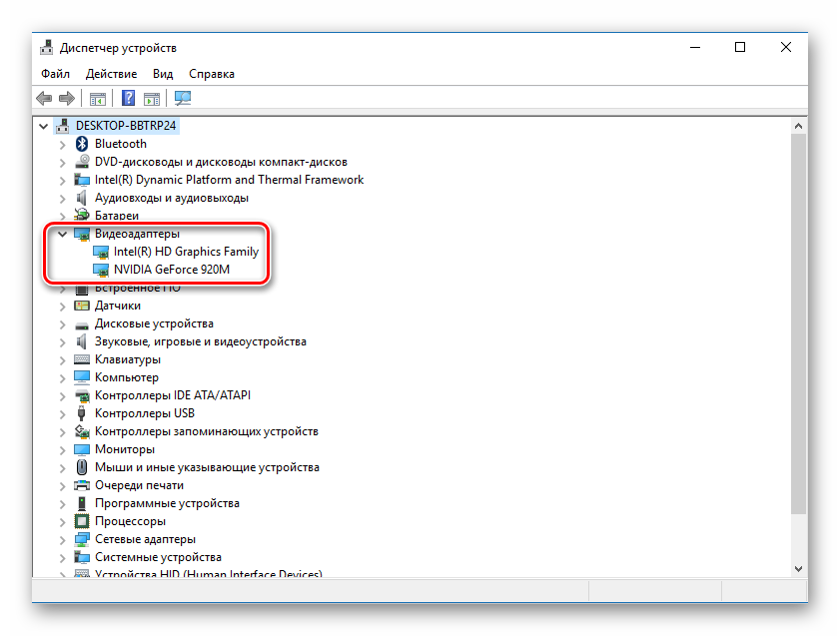Click the scan for hardware changes toolbar icon

coord(183,98)
